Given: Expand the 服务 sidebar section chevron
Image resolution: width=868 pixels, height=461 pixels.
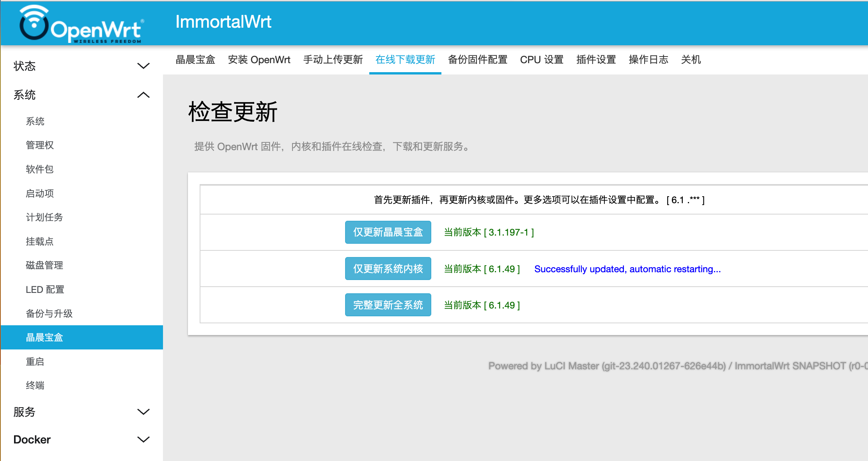Looking at the screenshot, I should (143, 412).
